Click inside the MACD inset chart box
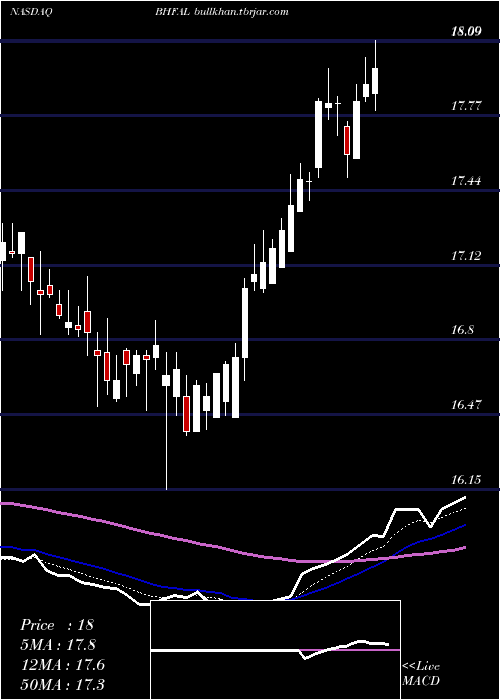The image size is (500, 700). (x=275, y=650)
